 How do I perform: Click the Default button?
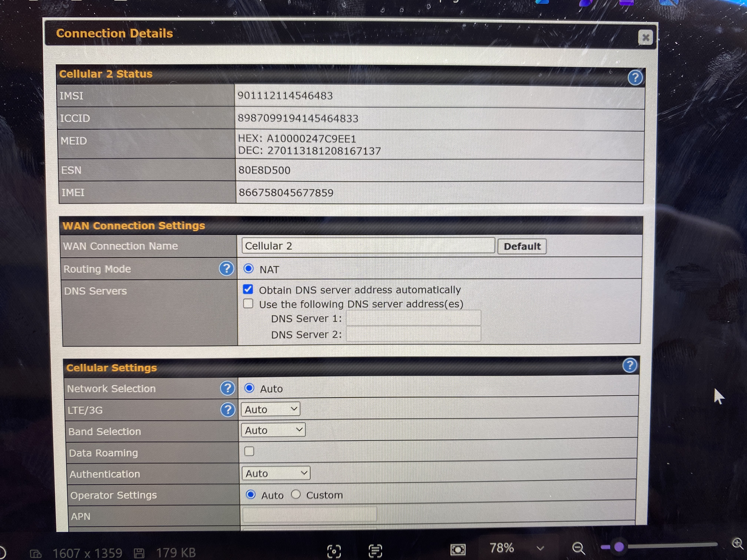(x=522, y=246)
